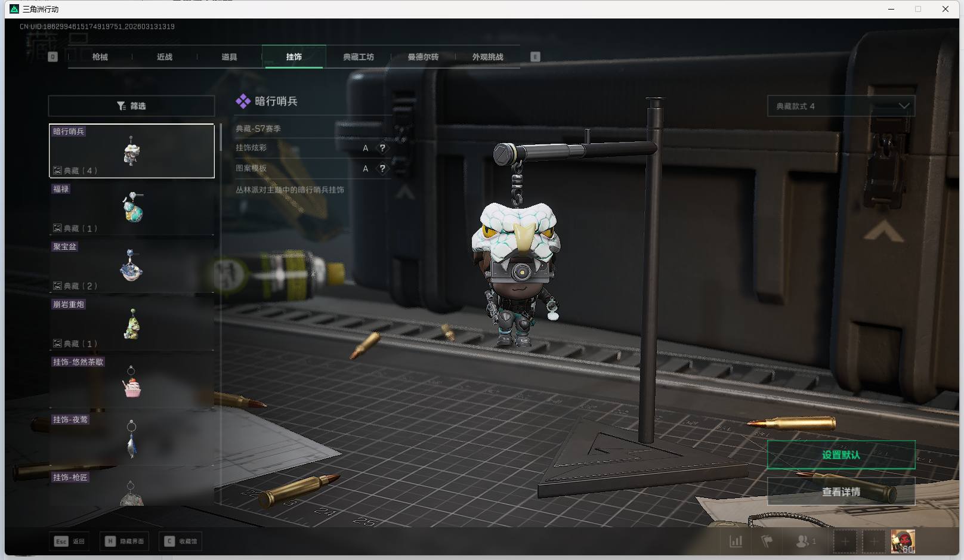Image resolution: width=964 pixels, height=560 pixels.
Task: Click the 典藏-S7赛季 text
Action: coord(258,128)
